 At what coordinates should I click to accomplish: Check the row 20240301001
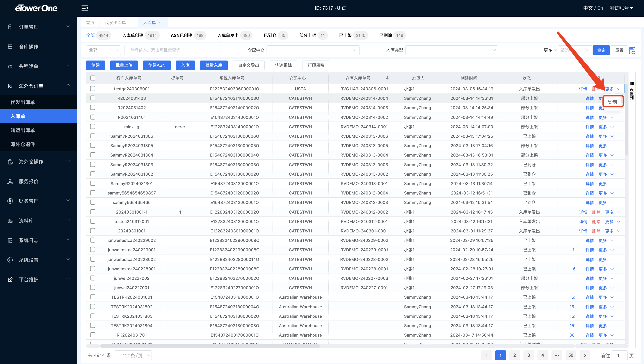(93, 231)
